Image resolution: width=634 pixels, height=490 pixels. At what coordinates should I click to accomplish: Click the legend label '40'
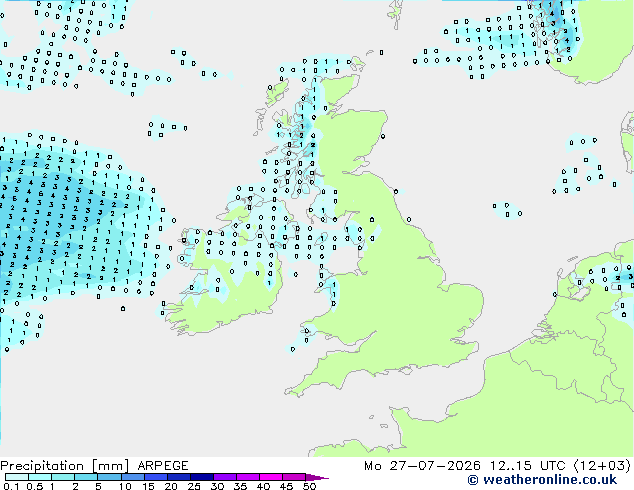coord(263,486)
